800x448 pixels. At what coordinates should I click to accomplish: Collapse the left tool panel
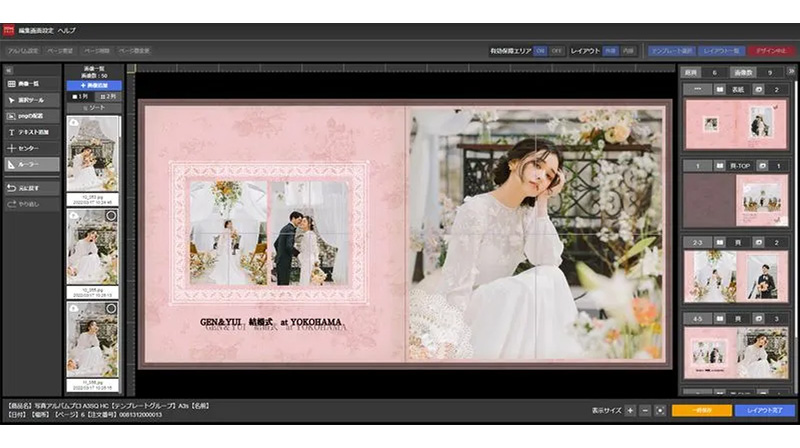pos(9,71)
